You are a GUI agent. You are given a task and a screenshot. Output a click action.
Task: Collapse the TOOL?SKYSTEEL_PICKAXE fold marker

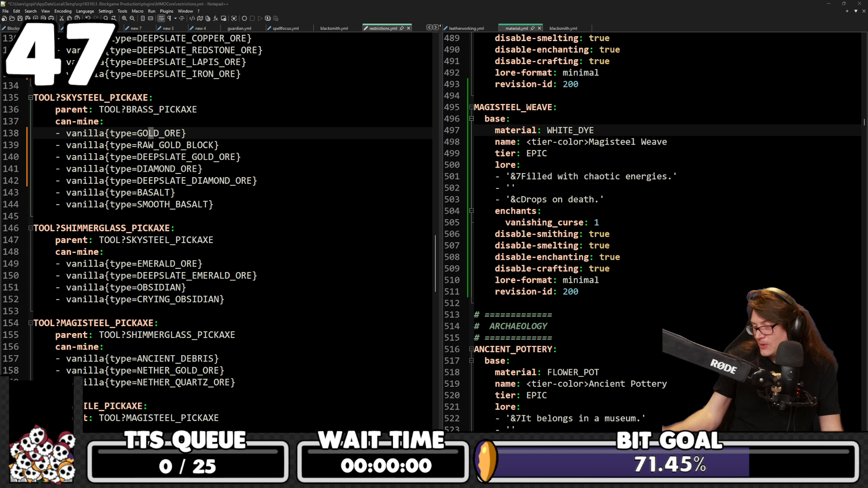point(30,98)
